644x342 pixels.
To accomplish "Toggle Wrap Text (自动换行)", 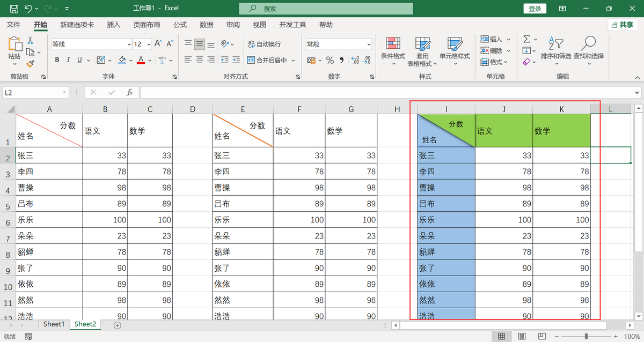I will pos(264,44).
